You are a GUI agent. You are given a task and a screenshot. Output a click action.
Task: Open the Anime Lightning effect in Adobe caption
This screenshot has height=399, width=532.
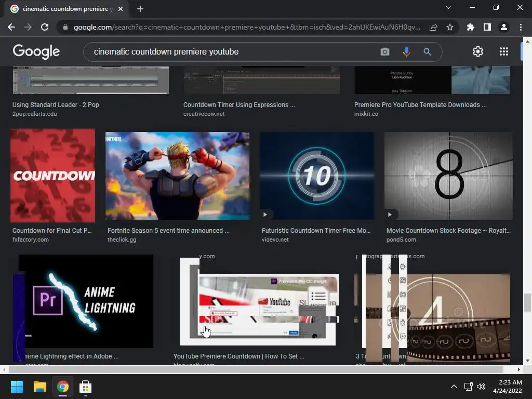click(71, 356)
